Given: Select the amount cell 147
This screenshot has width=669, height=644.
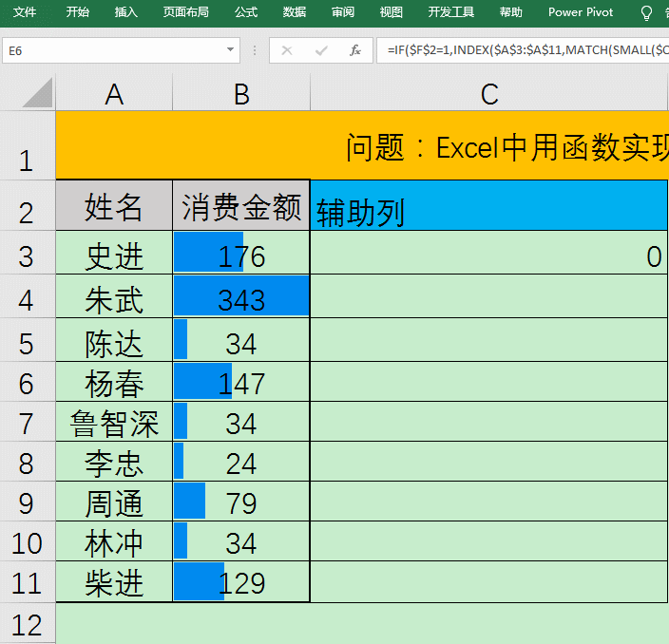Looking at the screenshot, I should click(x=241, y=382).
